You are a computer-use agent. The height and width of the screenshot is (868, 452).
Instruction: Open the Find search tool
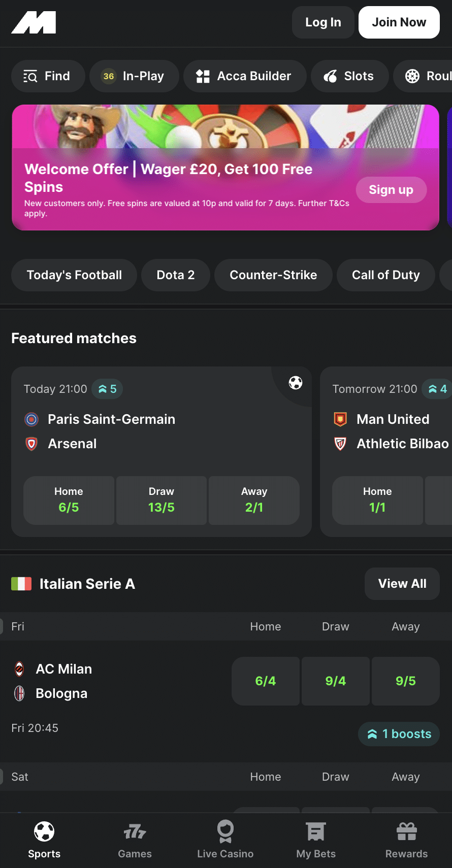click(48, 76)
